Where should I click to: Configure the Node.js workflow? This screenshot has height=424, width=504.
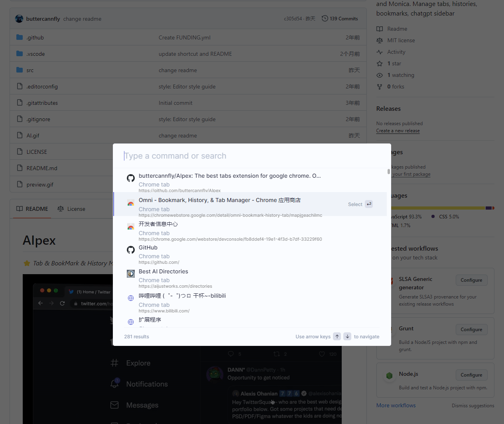pos(471,375)
